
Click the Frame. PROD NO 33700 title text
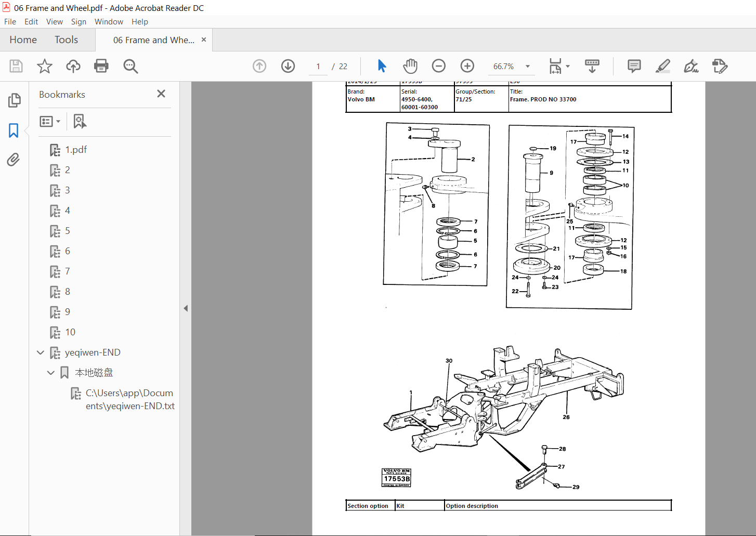pos(543,99)
